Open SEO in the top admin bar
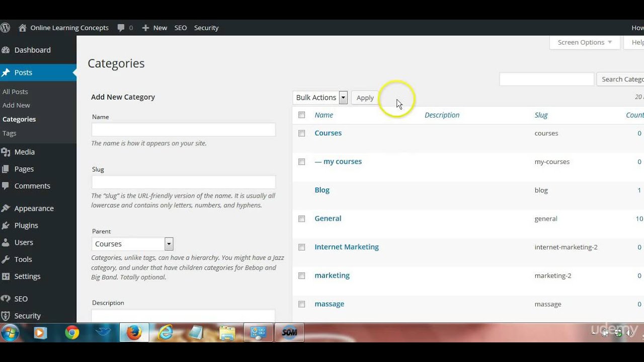644x362 pixels. click(x=181, y=28)
